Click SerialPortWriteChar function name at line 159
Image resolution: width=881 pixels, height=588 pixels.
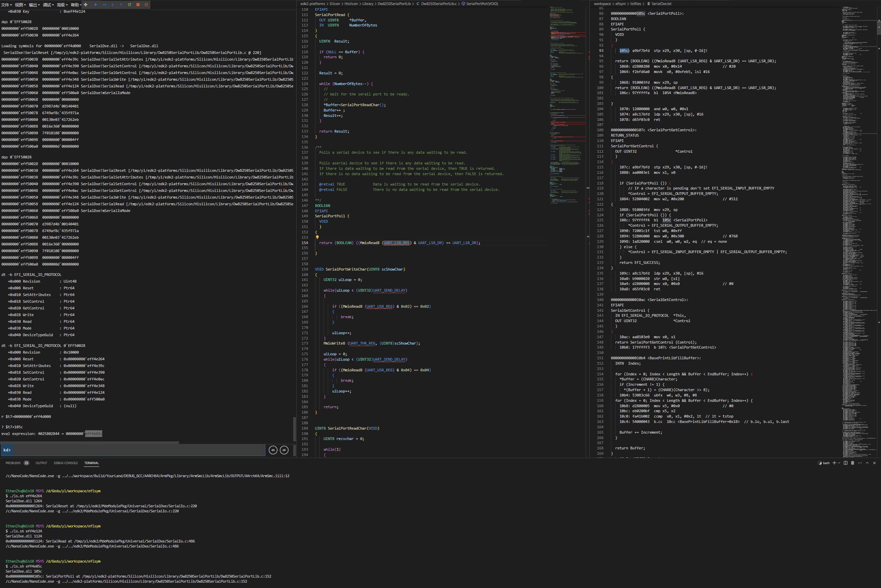pos(345,270)
